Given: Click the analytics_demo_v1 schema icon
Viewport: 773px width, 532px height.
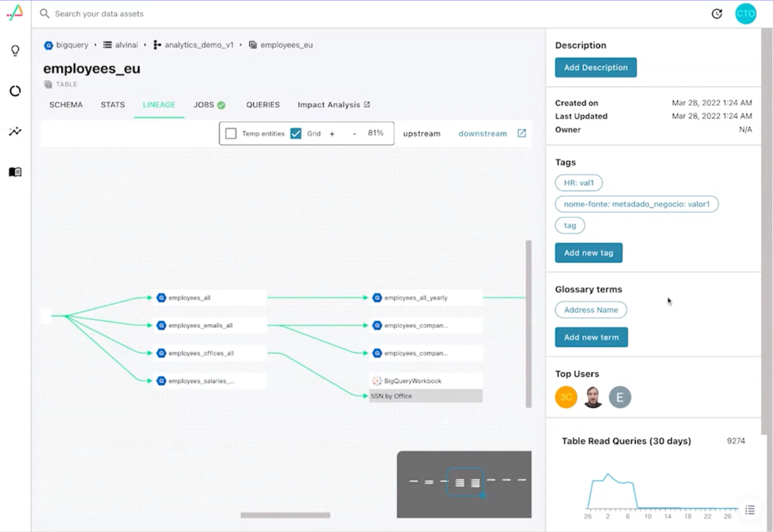Looking at the screenshot, I should coord(157,45).
